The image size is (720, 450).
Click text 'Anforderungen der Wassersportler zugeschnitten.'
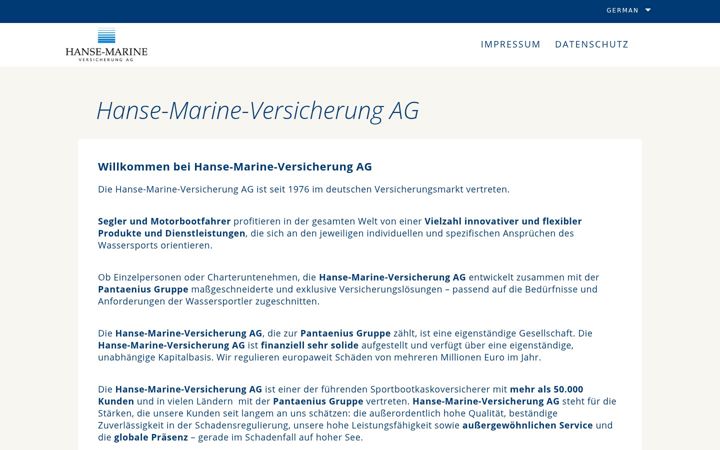click(208, 301)
